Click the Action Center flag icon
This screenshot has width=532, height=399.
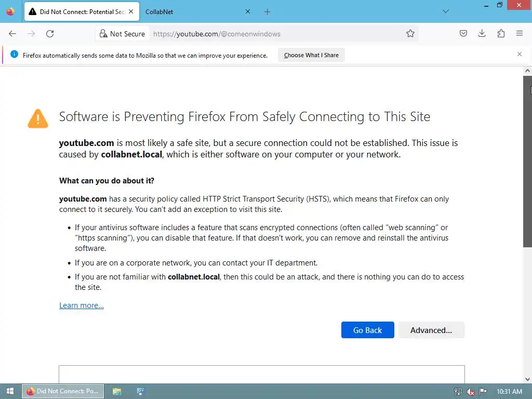pos(483,392)
